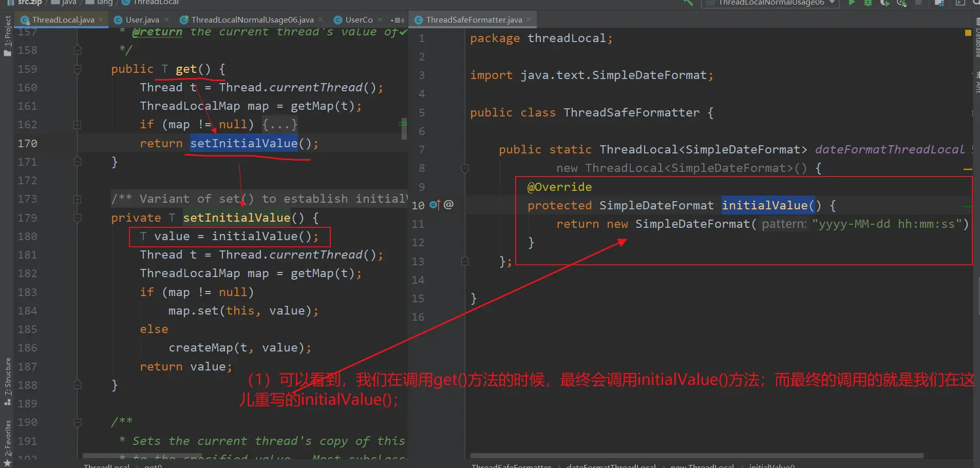Close the ThreadLocal.java tab

(101, 19)
